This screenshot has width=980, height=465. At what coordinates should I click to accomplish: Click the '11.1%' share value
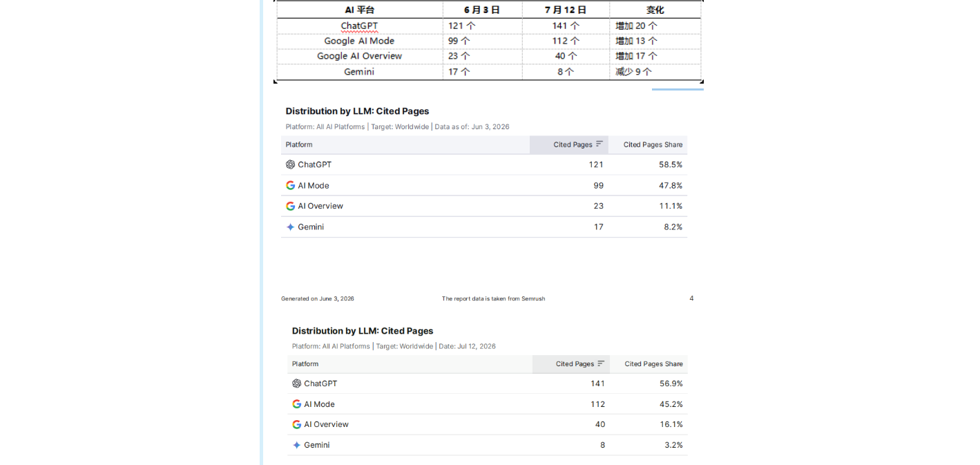point(671,206)
